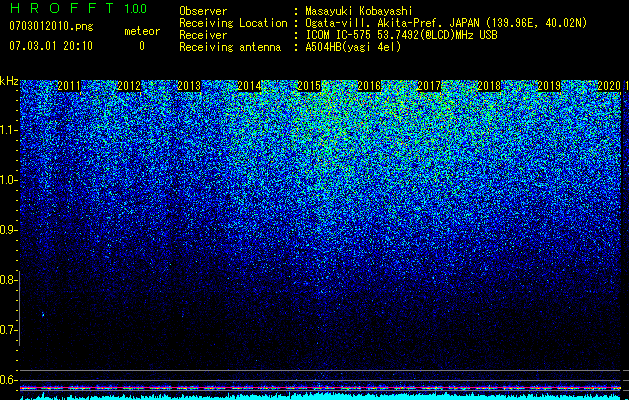Click the cyan signal level graph
This screenshot has height=400, width=629.
(320, 397)
